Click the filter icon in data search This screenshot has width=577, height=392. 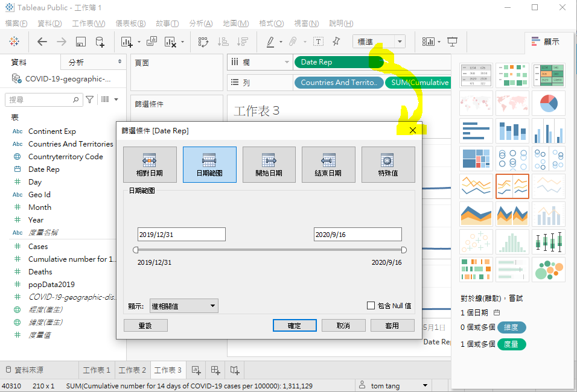click(89, 100)
